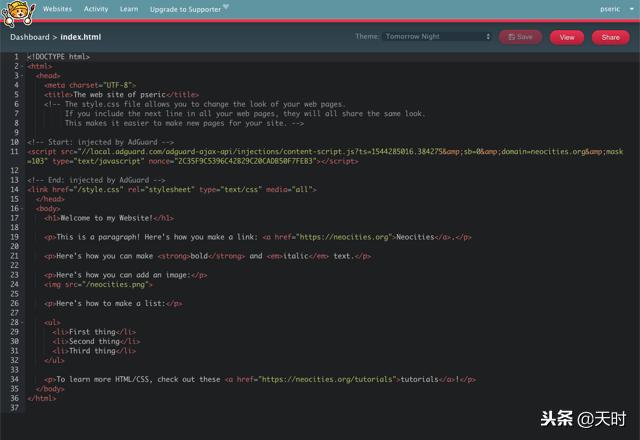
Task: Click the Neocities cat mascot logo
Action: click(18, 13)
